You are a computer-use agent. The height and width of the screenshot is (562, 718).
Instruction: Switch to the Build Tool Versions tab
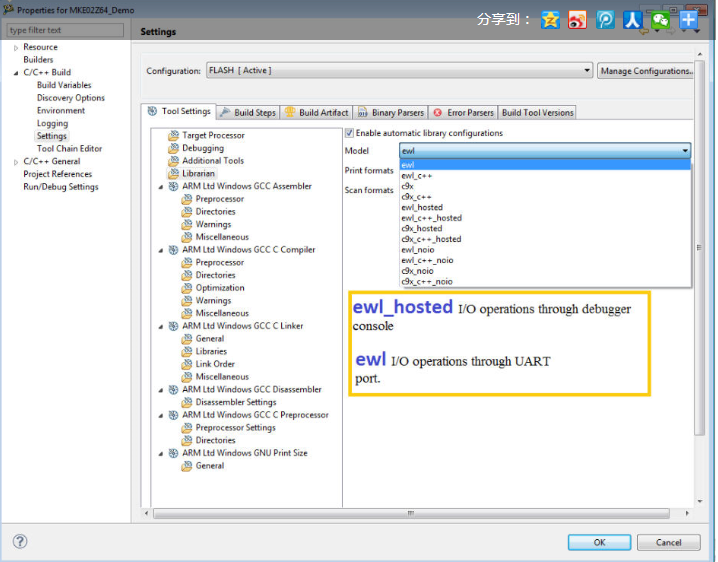(x=537, y=113)
